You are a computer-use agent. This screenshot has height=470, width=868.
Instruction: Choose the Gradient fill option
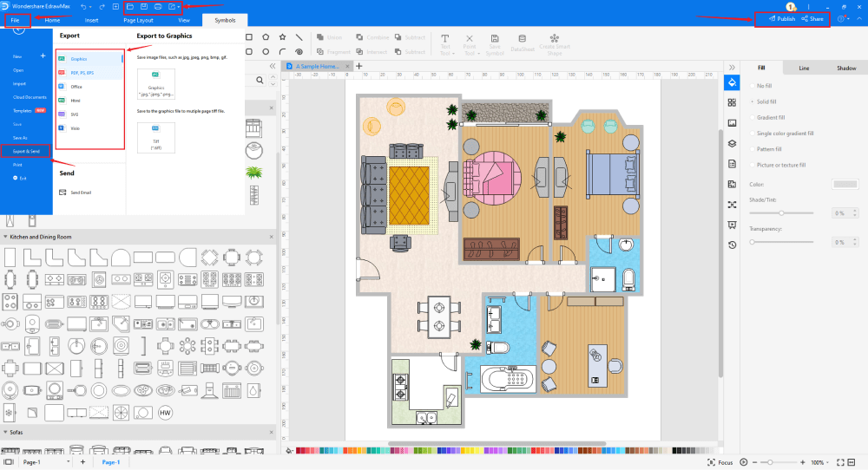coord(767,118)
